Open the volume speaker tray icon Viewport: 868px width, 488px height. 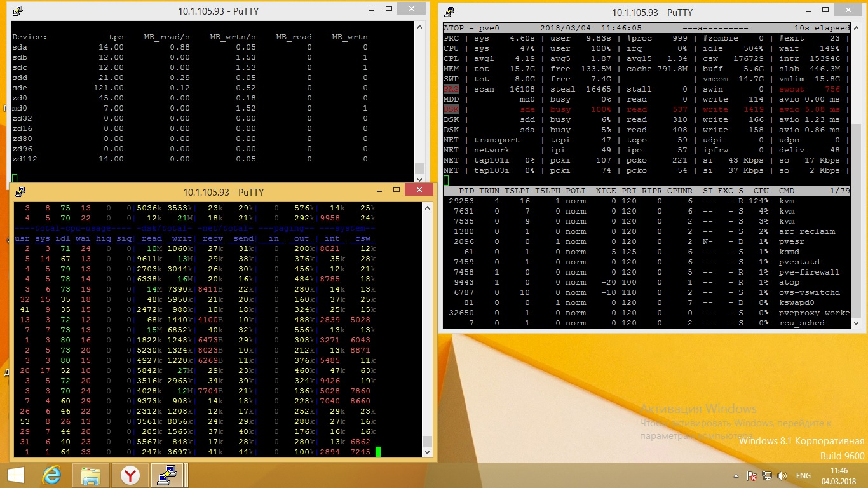pos(782,476)
